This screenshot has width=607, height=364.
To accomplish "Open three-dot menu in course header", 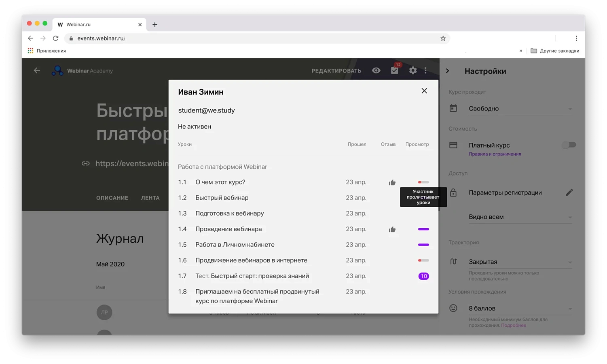I will tap(425, 70).
